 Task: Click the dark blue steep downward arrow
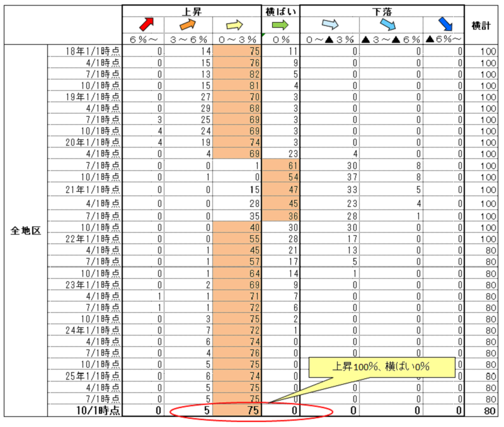pyautogui.click(x=445, y=25)
